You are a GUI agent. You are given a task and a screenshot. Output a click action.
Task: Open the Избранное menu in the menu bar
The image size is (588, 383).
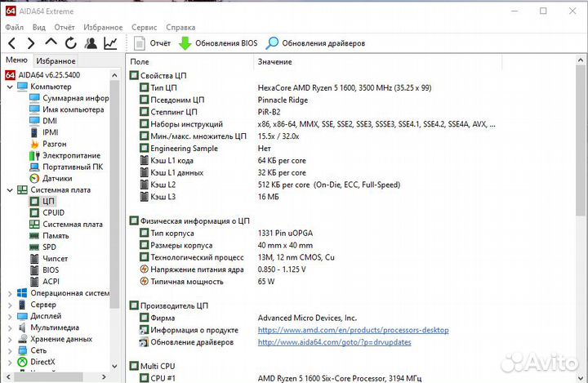103,28
